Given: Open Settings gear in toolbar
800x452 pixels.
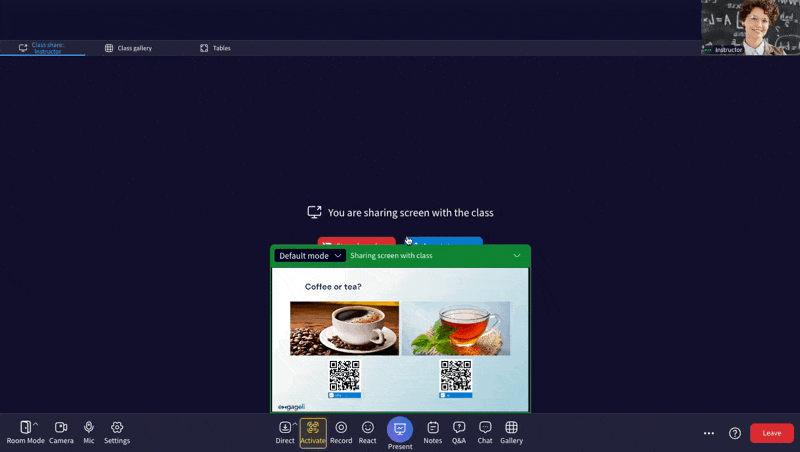Looking at the screenshot, I should [x=117, y=432].
